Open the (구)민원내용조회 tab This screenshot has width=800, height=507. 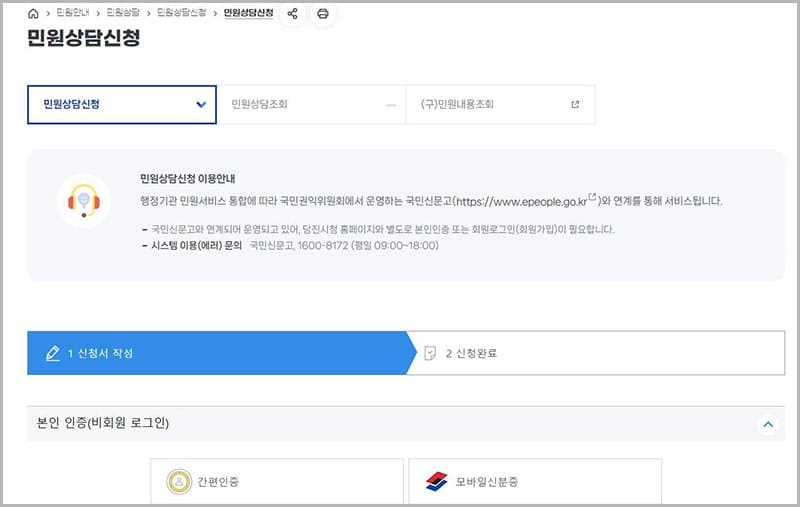501,105
